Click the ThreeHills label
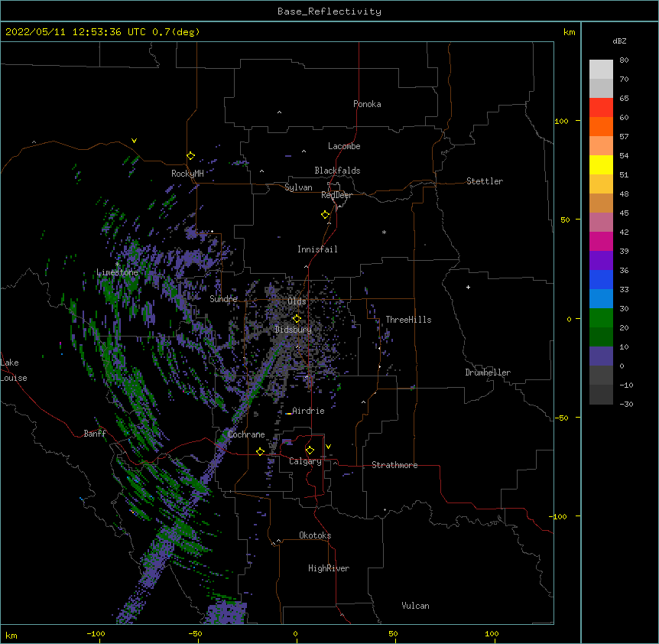Viewport: 659px width, 644px height. pos(408,320)
